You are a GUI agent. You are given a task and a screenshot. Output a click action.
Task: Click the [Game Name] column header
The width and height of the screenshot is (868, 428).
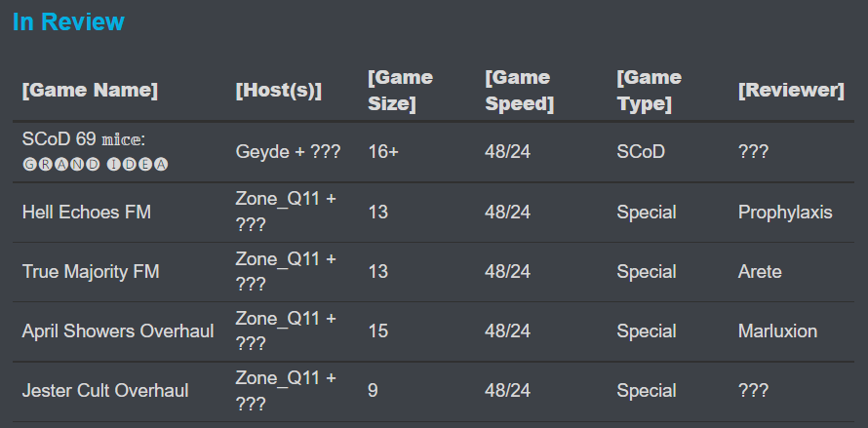pyautogui.click(x=90, y=90)
